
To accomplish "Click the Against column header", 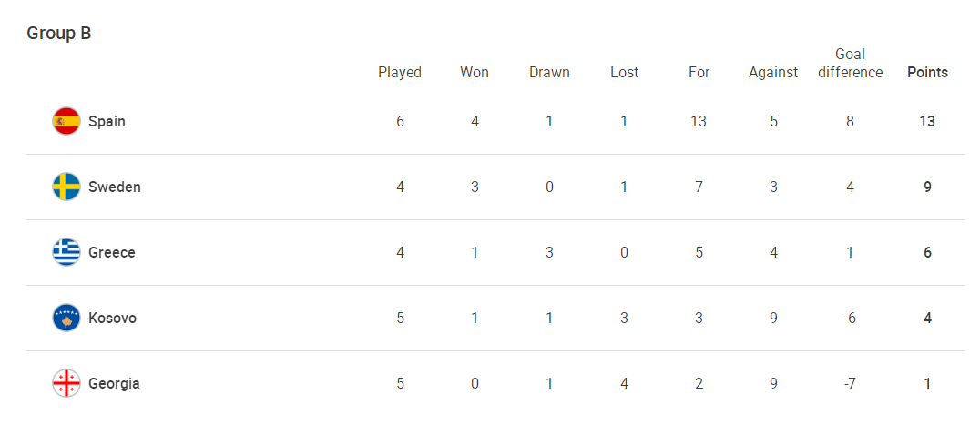I will [773, 72].
